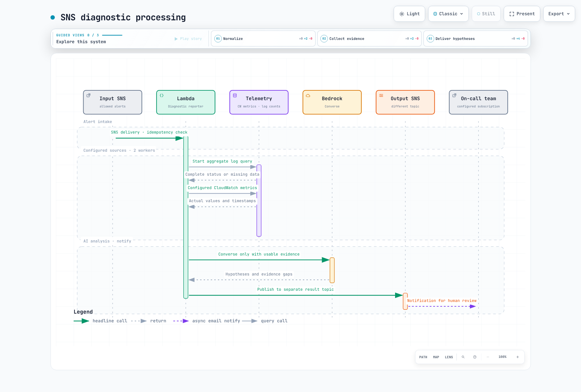
Task: Zoom in with the plus icon
Action: click(x=517, y=357)
